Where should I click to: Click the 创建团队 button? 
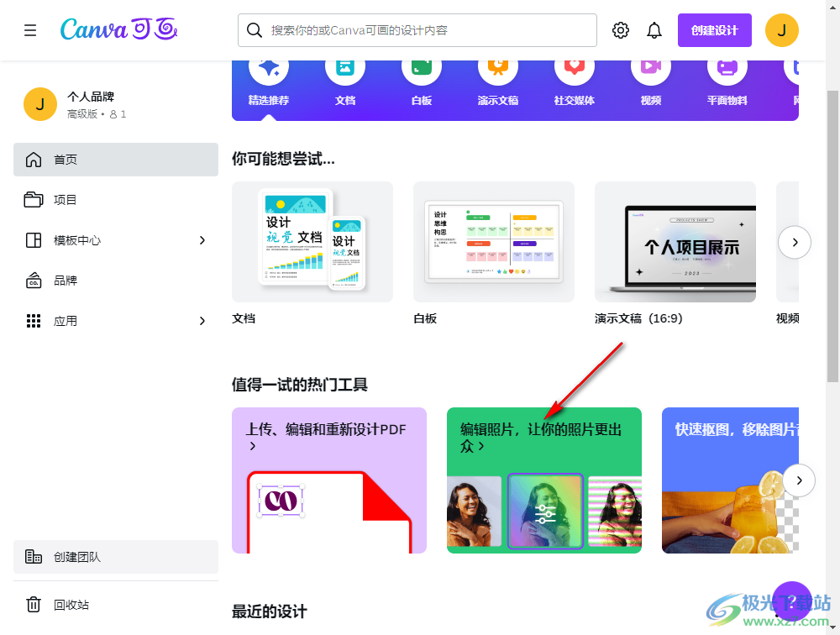tap(116, 557)
